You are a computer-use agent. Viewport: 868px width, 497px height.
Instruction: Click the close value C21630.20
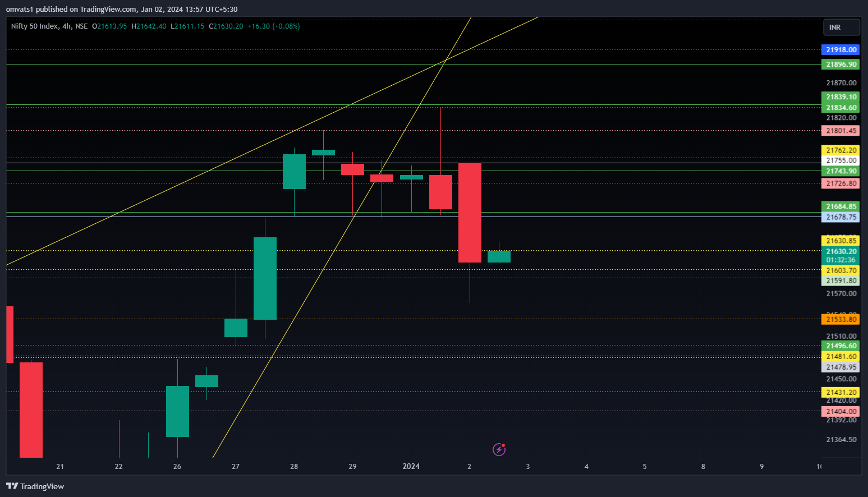point(226,26)
